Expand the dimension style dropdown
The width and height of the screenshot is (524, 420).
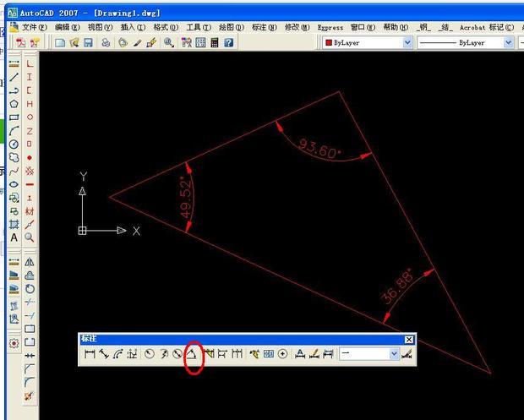click(395, 354)
